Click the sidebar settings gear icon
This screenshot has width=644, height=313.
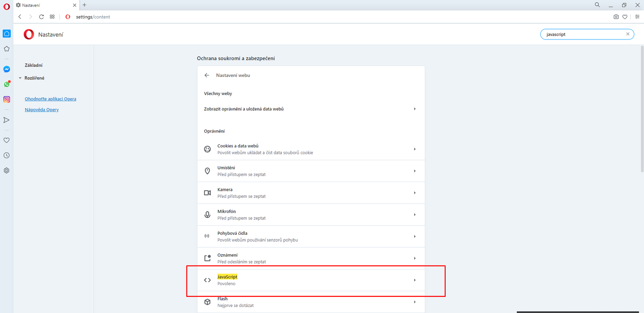click(x=7, y=170)
